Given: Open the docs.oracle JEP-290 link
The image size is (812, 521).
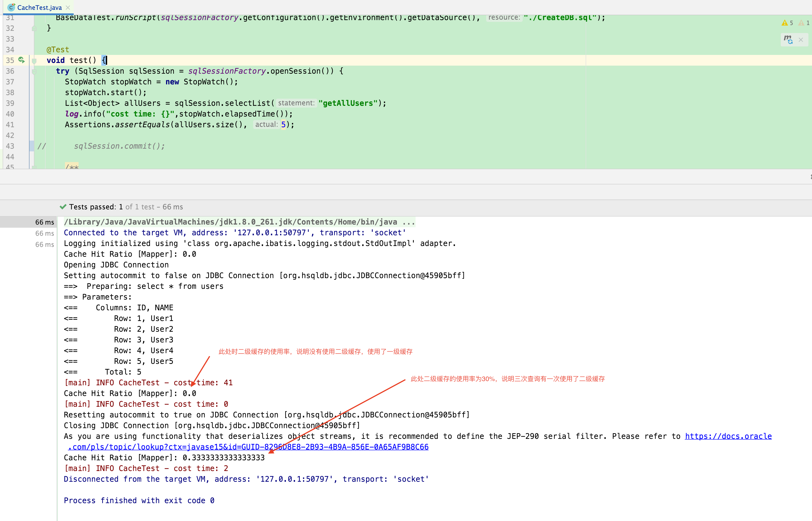Looking at the screenshot, I should point(728,436).
